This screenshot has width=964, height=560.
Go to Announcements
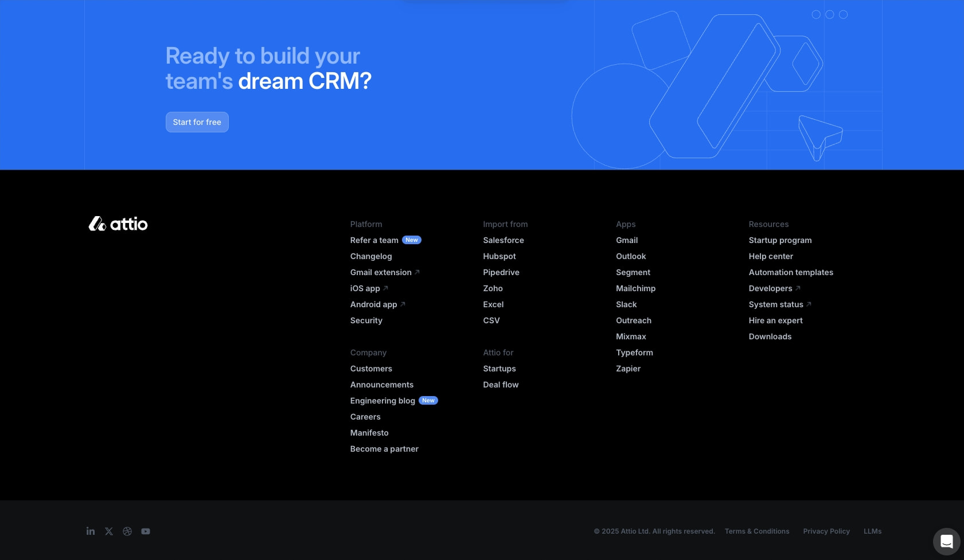click(382, 385)
